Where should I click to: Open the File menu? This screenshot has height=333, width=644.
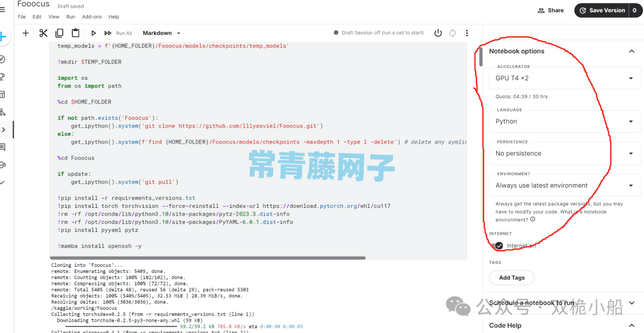click(x=22, y=17)
